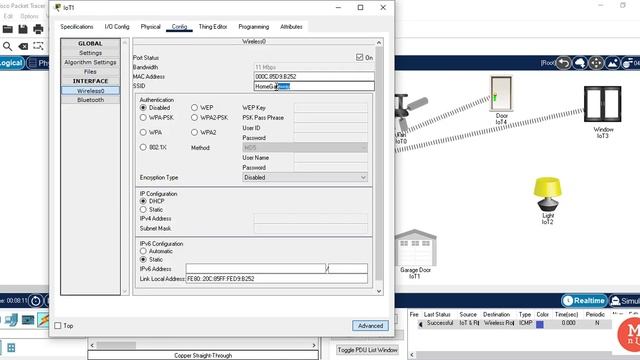Image resolution: width=640 pixels, height=360 pixels.
Task: Select the Inspect magnifier tool
Action: pos(7,46)
